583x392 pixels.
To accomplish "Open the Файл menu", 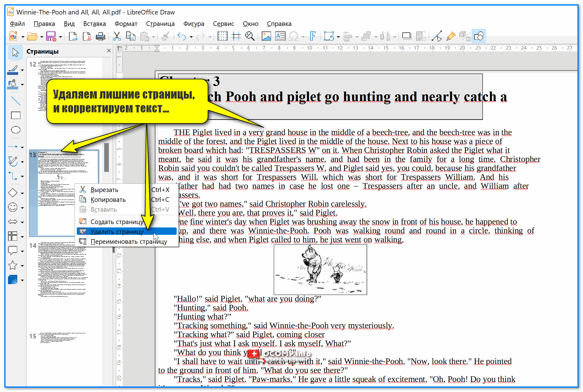I will [17, 24].
